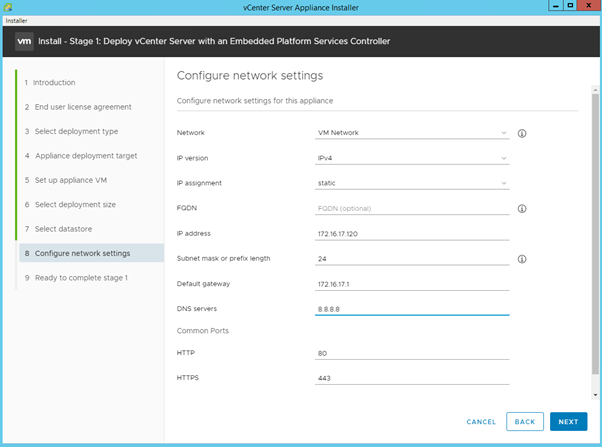This screenshot has width=602, height=447.
Task: Click the info icon beside Network dropdown
Action: tap(522, 133)
